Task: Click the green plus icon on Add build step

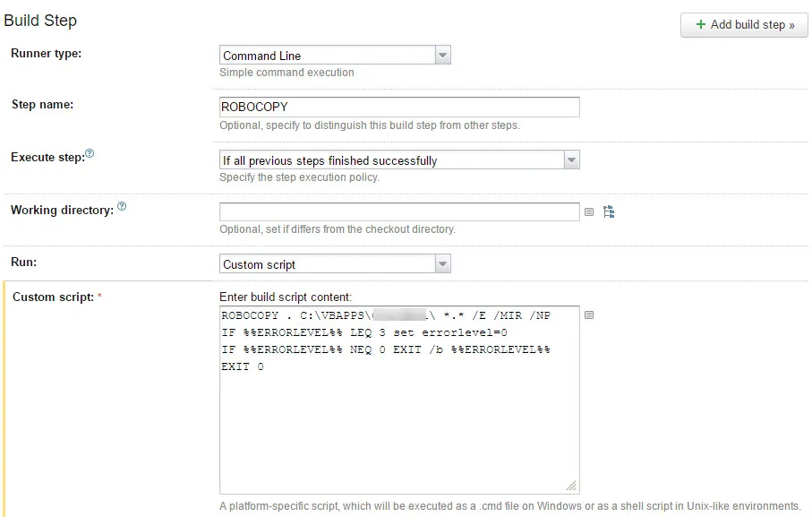Action: 701,24
